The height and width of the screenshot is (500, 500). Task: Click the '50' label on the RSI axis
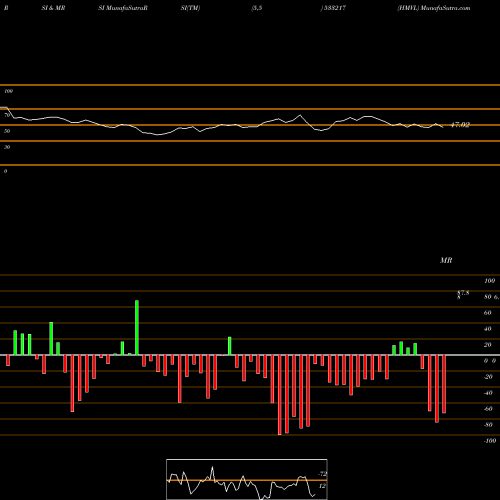7,131
